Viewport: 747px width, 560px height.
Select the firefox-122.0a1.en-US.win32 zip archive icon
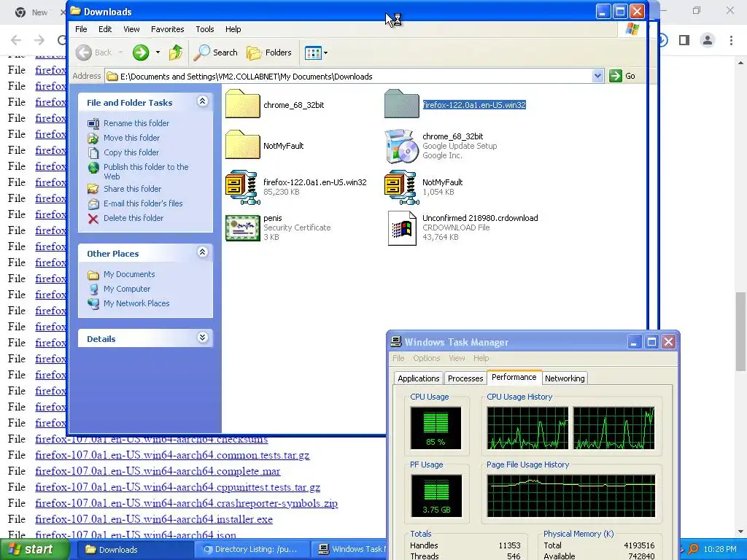[242, 187]
